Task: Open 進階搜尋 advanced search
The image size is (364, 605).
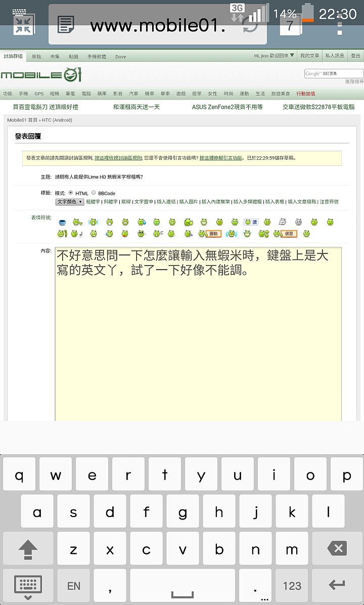Action: [354, 81]
